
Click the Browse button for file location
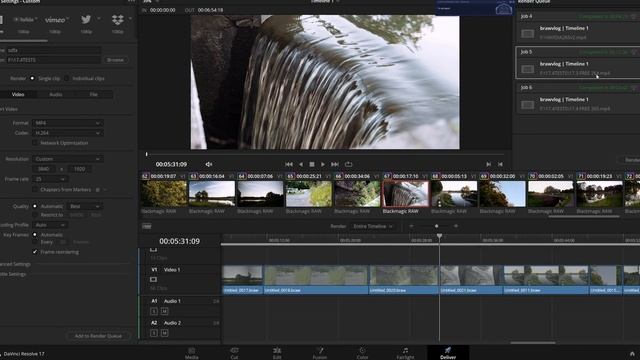coord(115,60)
